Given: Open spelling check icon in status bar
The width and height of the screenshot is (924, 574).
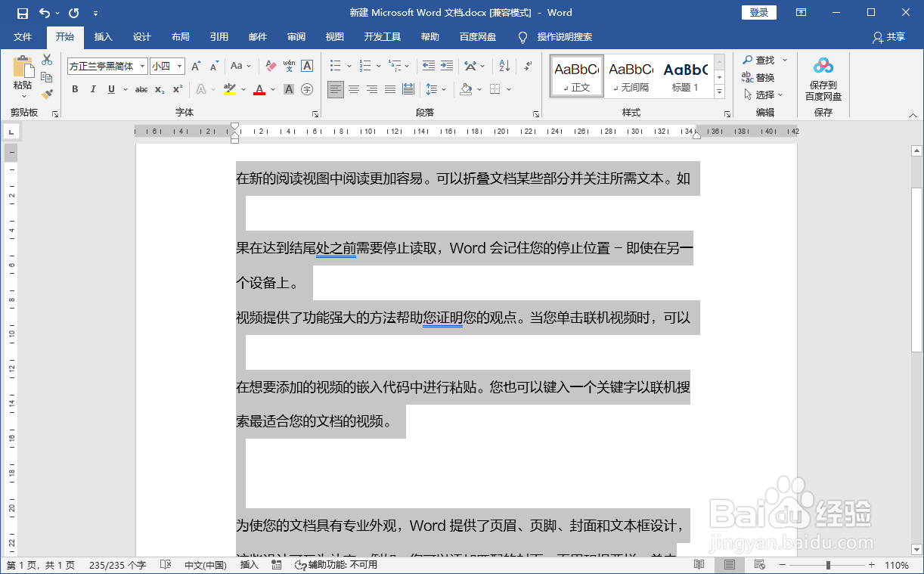Looking at the screenshot, I should pos(165,565).
